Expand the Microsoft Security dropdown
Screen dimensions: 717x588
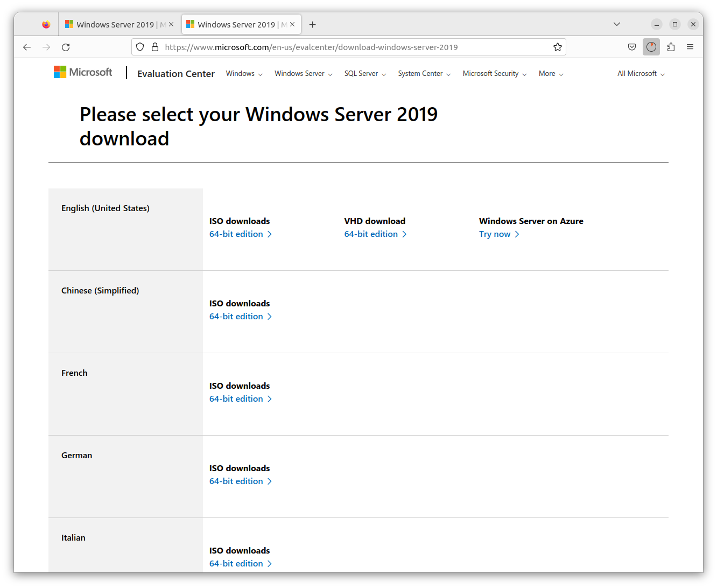pyautogui.click(x=494, y=74)
